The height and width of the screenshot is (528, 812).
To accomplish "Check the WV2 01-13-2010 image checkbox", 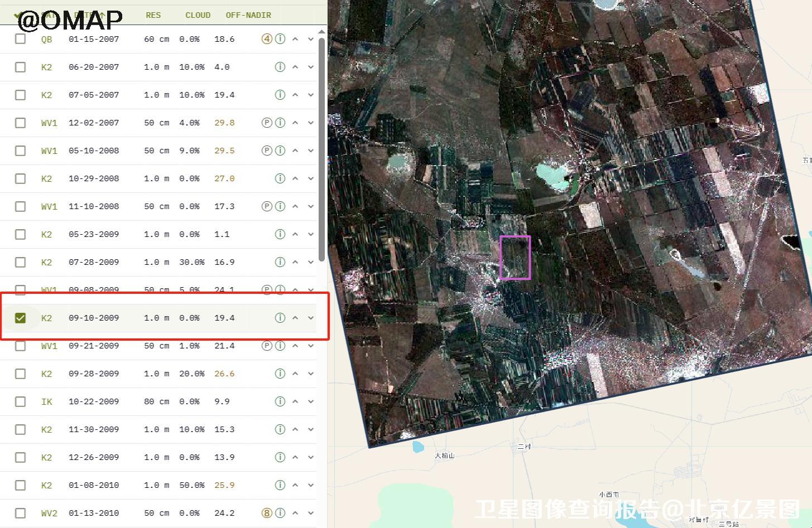I will point(20,513).
